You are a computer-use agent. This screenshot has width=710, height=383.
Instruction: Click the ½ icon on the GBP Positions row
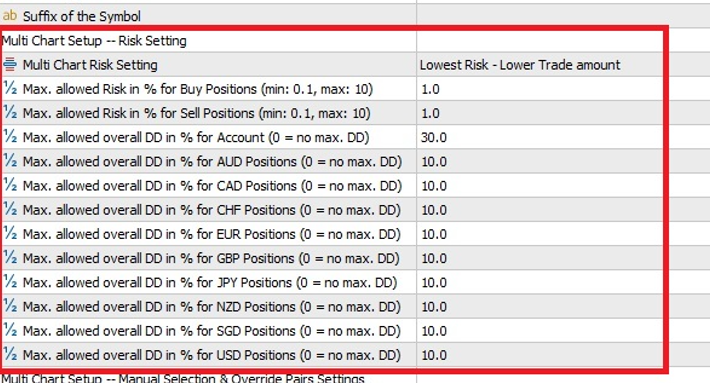tap(10, 258)
